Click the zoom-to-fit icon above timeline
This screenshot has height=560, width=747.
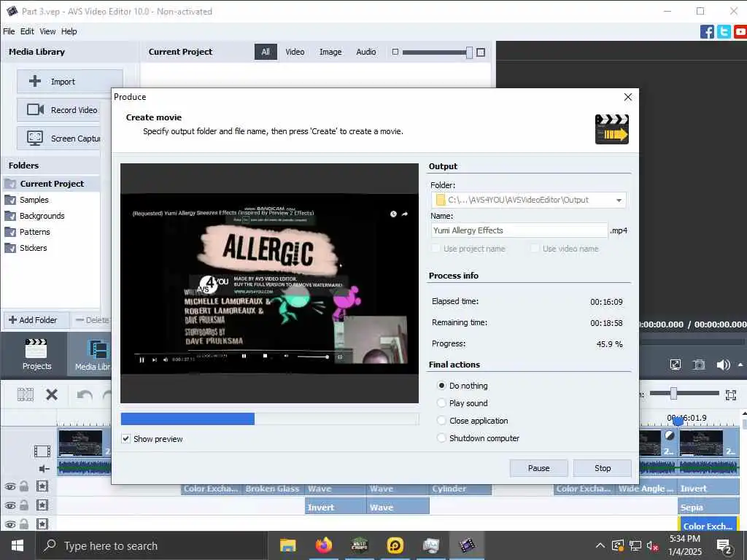click(x=731, y=394)
